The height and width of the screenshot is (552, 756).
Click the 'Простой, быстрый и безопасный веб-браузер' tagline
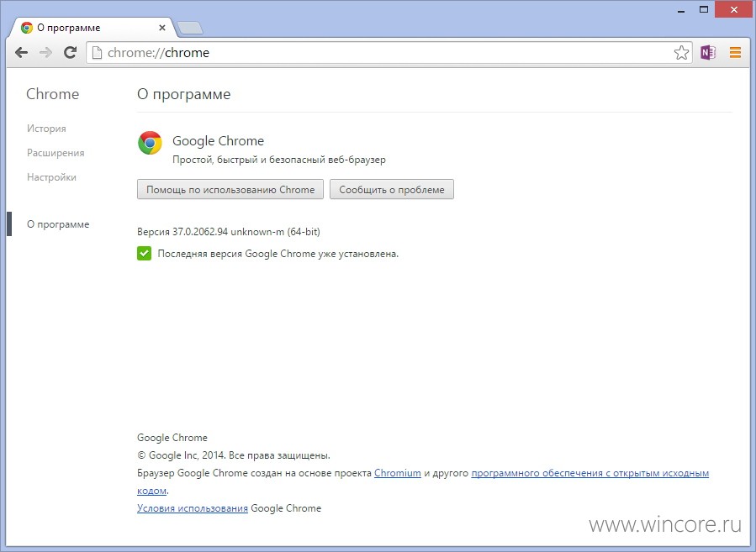tap(279, 160)
